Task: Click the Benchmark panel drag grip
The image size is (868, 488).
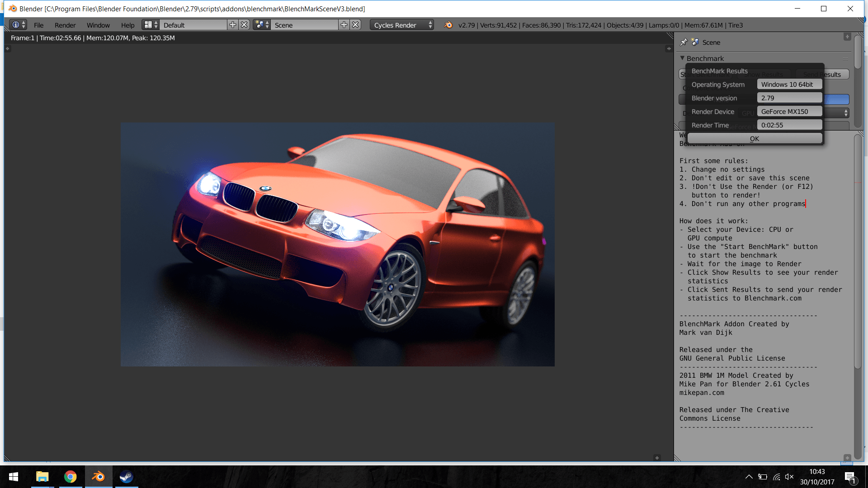Action: point(845,59)
